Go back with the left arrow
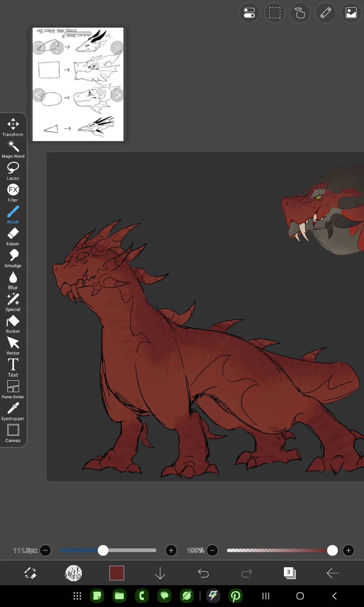 [333, 573]
